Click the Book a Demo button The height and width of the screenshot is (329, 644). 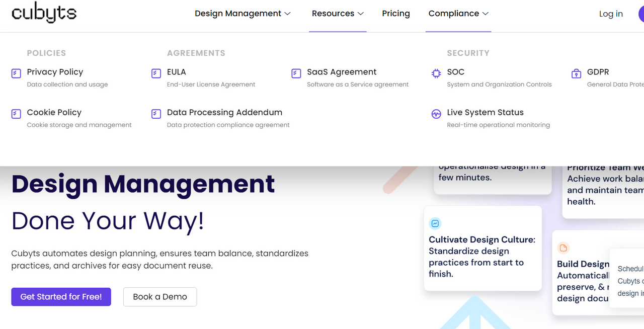160,297
